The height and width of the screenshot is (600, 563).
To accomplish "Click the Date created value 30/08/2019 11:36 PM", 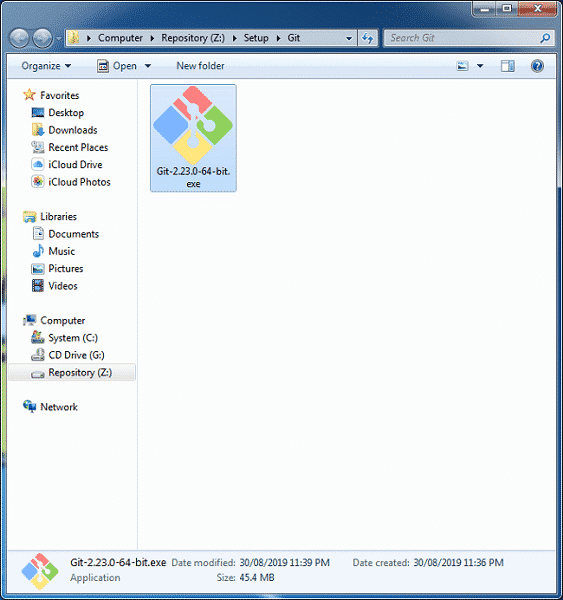I will tap(459, 562).
